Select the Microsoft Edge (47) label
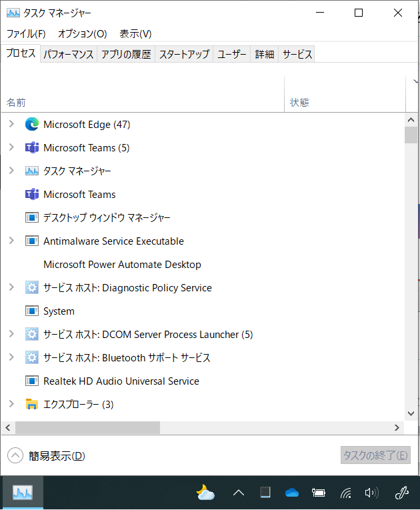Viewport: 420px width, 510px height. pos(87,125)
